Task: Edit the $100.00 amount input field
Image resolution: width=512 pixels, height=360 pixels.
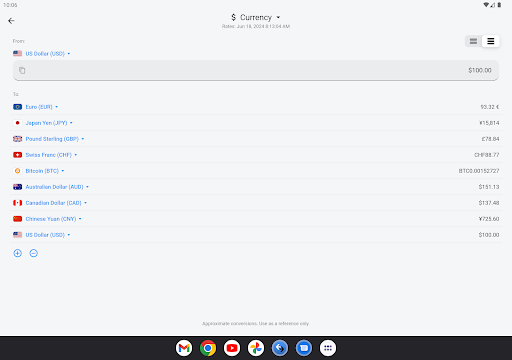Action: point(256,70)
